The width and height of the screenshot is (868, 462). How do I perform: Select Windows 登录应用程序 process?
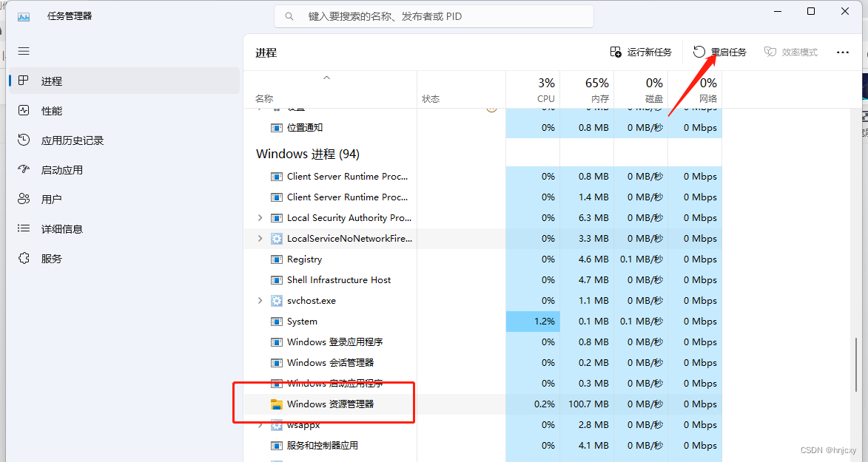pyautogui.click(x=482, y=342)
